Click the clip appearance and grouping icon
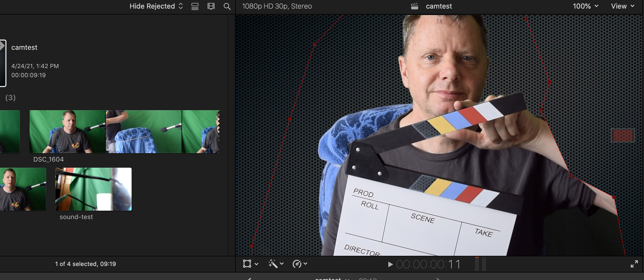The height and width of the screenshot is (280, 644). point(195,6)
